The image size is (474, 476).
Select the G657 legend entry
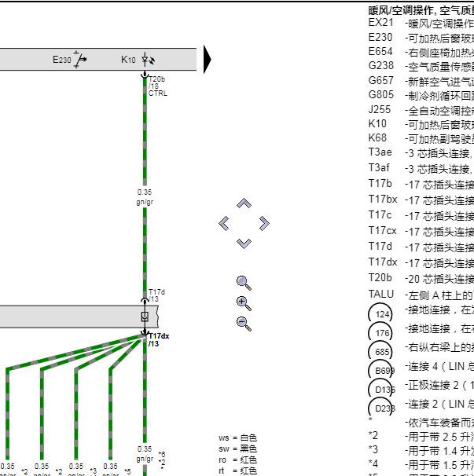tap(421, 81)
